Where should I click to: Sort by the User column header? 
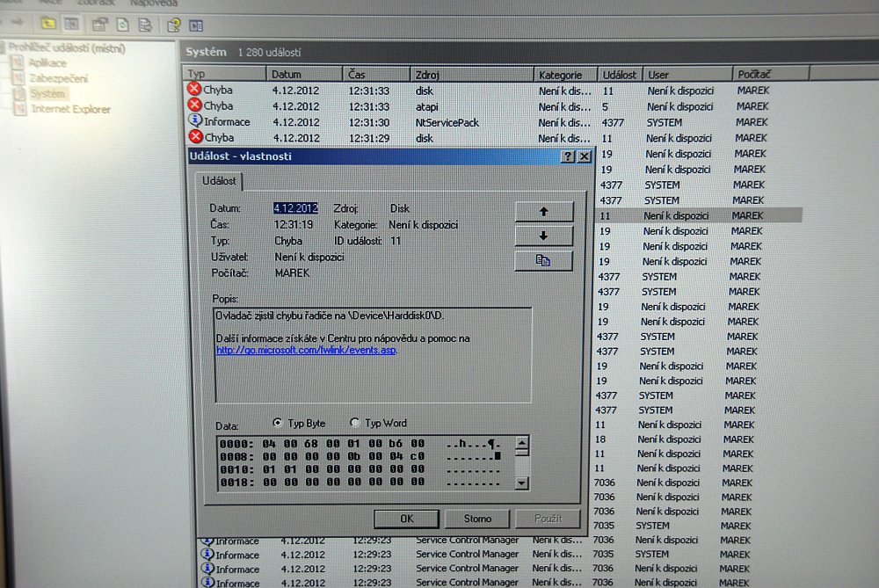[x=686, y=75]
